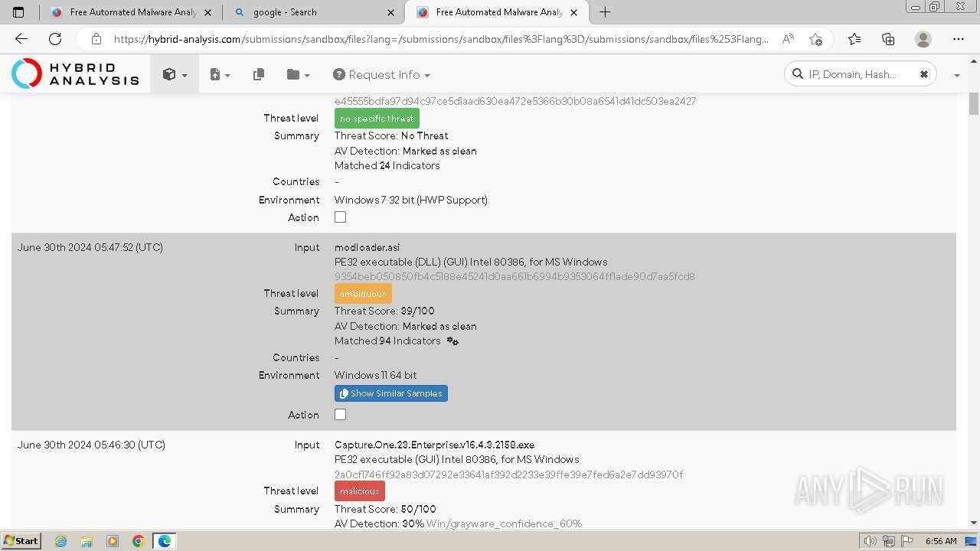Open the file upload dropdown
This screenshot has width=980, height=551.
(220, 74)
